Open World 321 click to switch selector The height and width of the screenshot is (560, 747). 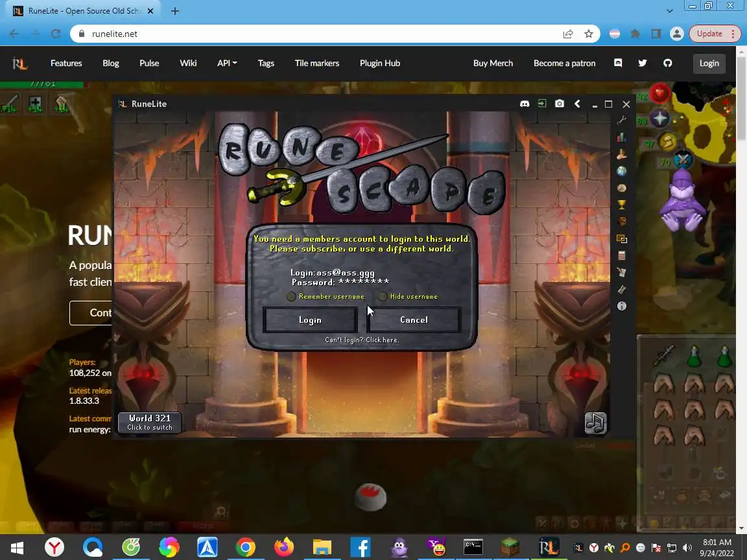pyautogui.click(x=150, y=423)
